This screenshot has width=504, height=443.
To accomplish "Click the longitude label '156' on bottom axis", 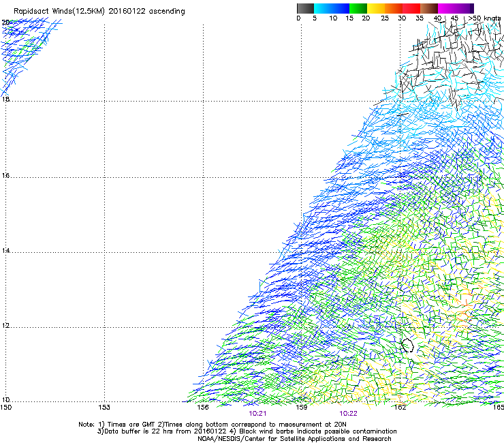I will (203, 408).
